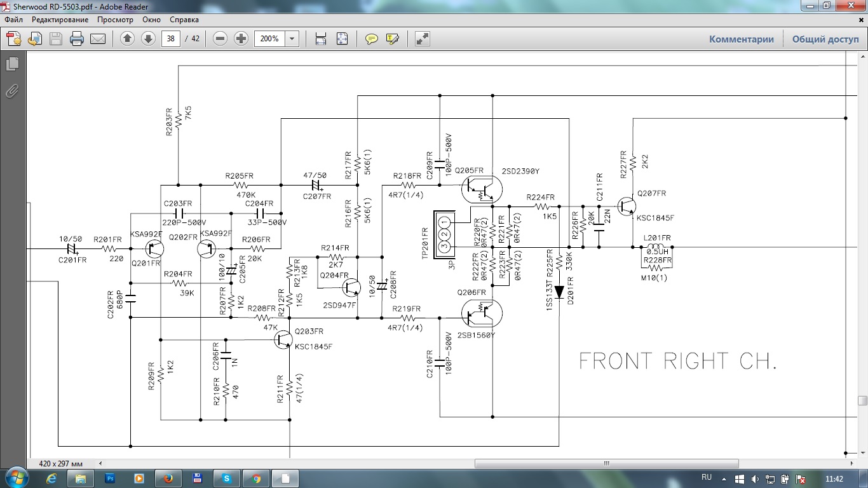Open the Окно menu

tap(151, 20)
